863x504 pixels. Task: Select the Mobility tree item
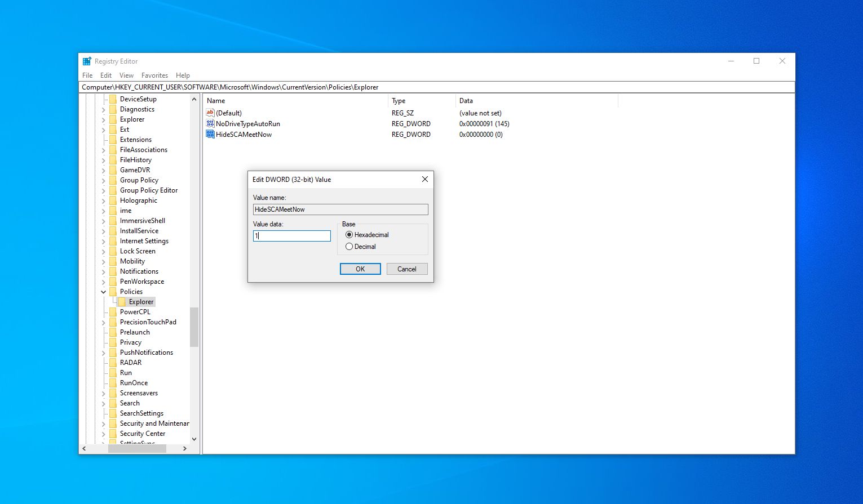[x=132, y=261]
